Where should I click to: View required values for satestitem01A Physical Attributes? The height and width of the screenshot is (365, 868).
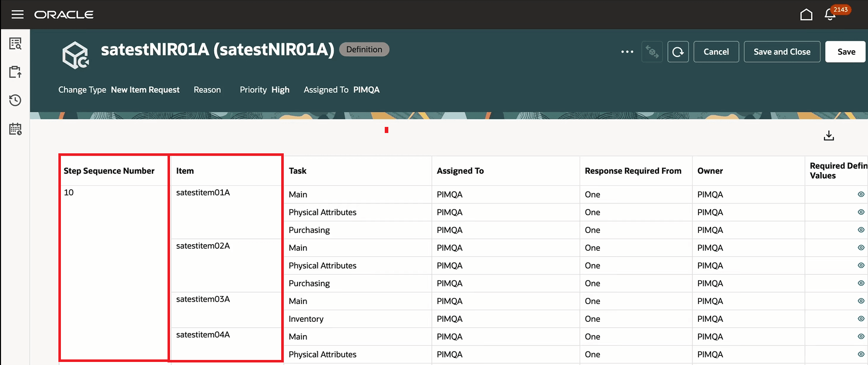point(861,212)
